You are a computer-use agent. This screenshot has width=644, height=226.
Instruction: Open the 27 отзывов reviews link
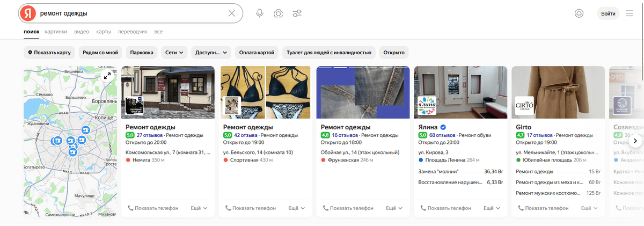[x=150, y=135]
